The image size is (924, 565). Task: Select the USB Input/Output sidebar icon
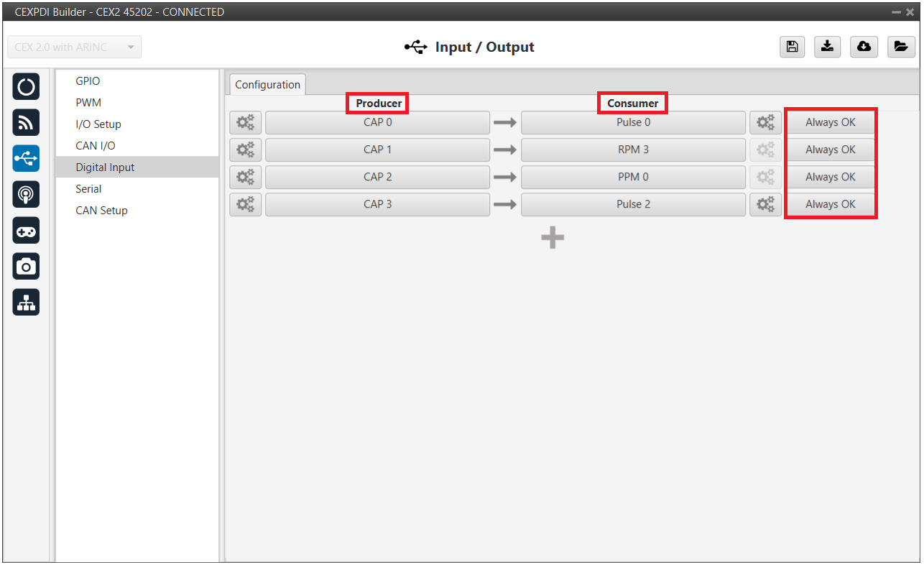click(x=26, y=159)
